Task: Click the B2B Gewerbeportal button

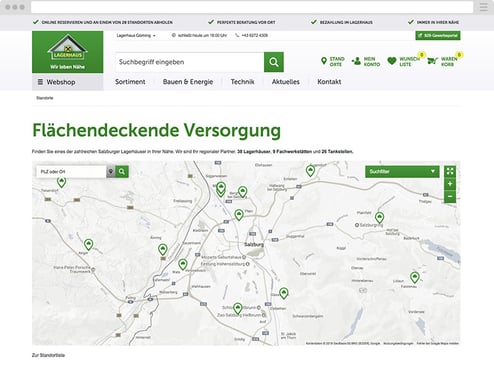Action: (438, 35)
